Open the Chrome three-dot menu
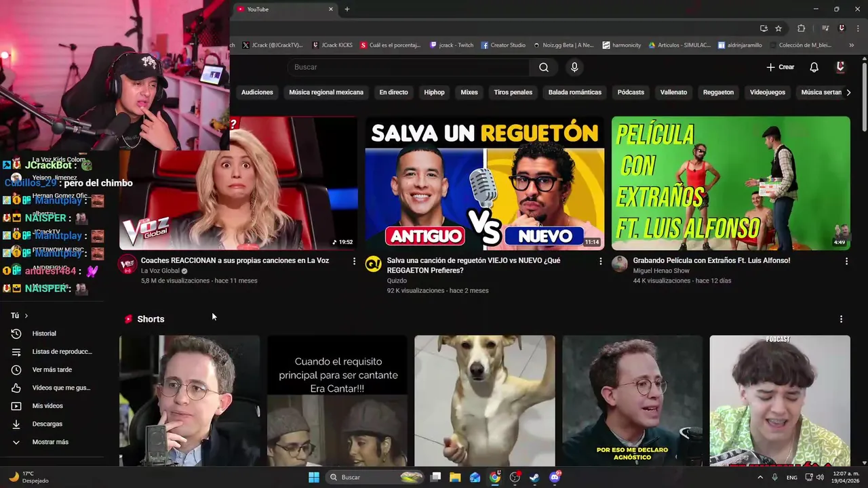The width and height of the screenshot is (868, 488). (x=856, y=28)
